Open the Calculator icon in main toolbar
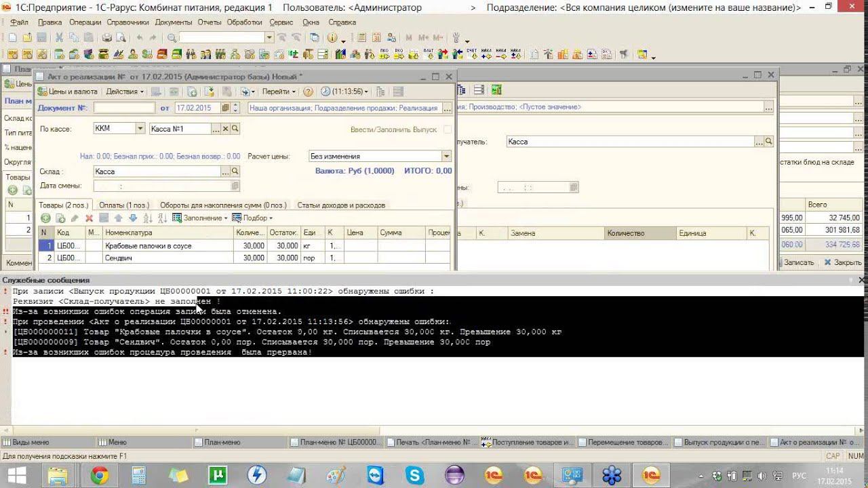 tap(360, 38)
